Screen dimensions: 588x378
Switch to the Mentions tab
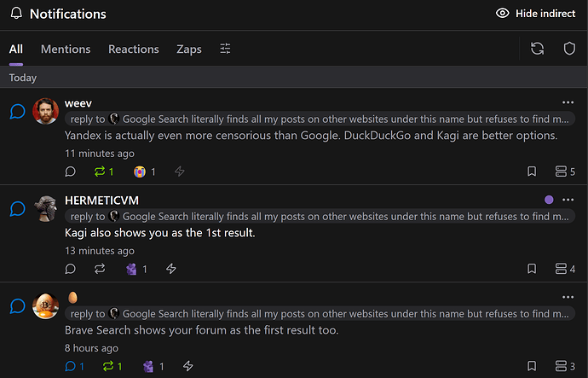click(x=66, y=49)
